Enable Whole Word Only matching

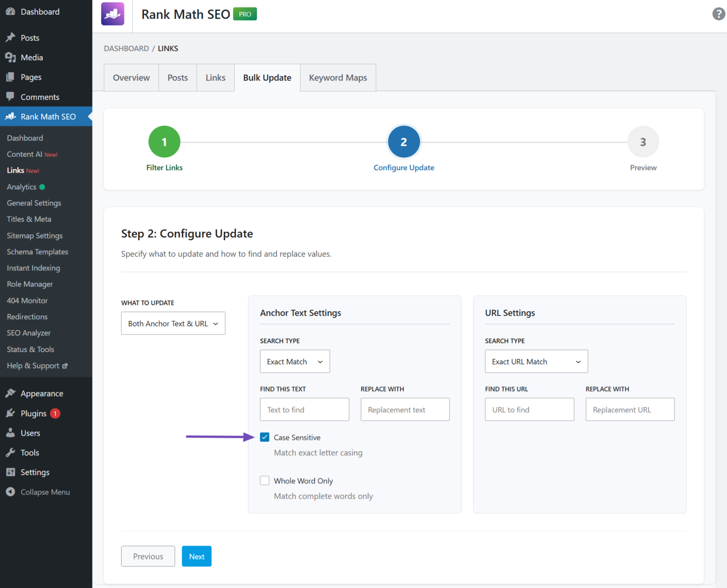point(265,480)
